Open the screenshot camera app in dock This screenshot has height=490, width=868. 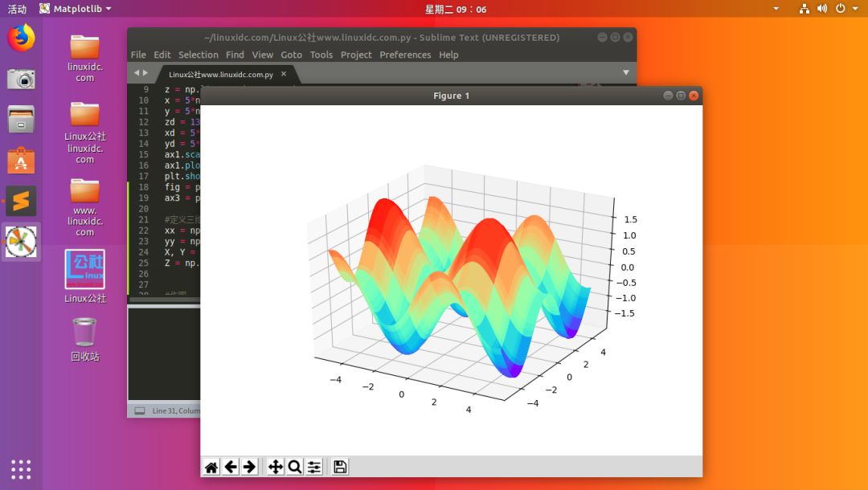coord(21,79)
